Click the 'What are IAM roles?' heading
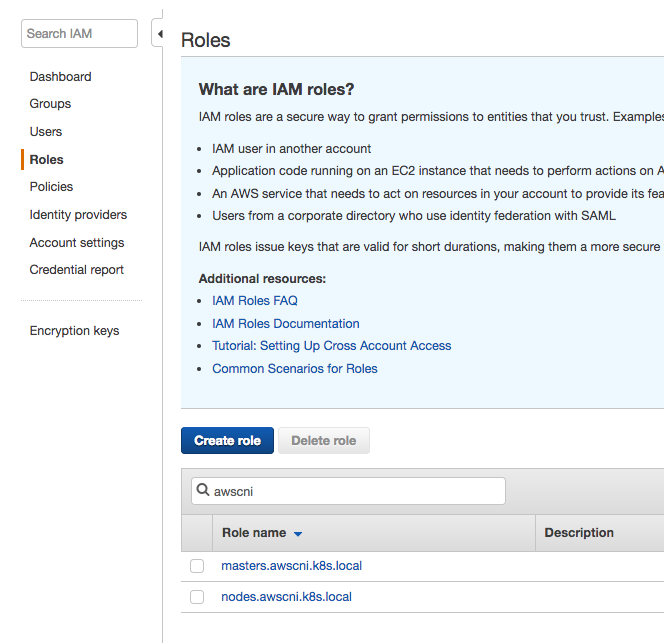This screenshot has height=643, width=664. pyautogui.click(x=277, y=89)
